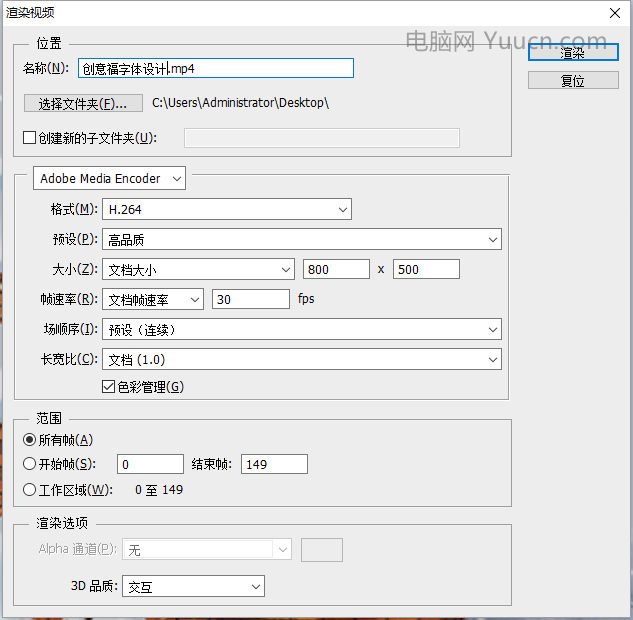
Task: Click the 选择文件夹 button
Action: click(83, 103)
